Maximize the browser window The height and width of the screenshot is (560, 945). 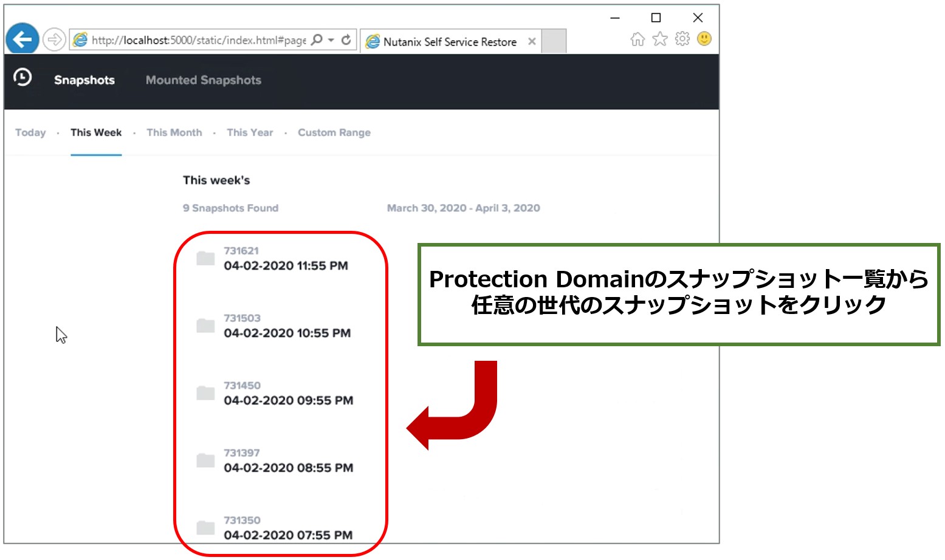[x=656, y=18]
